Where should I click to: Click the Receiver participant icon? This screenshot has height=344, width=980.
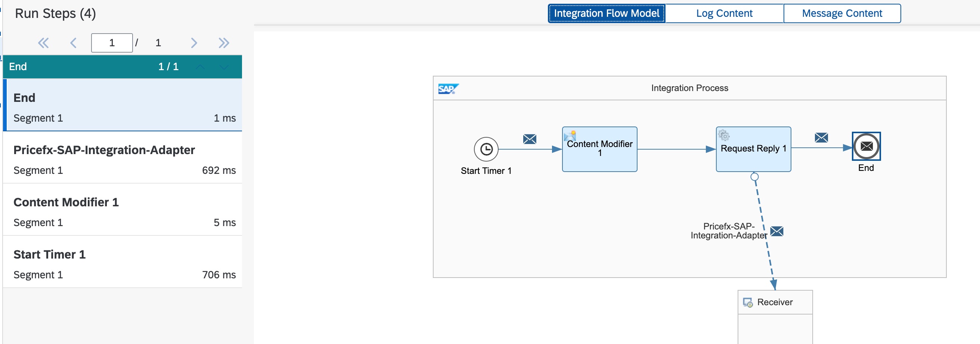pos(748,303)
